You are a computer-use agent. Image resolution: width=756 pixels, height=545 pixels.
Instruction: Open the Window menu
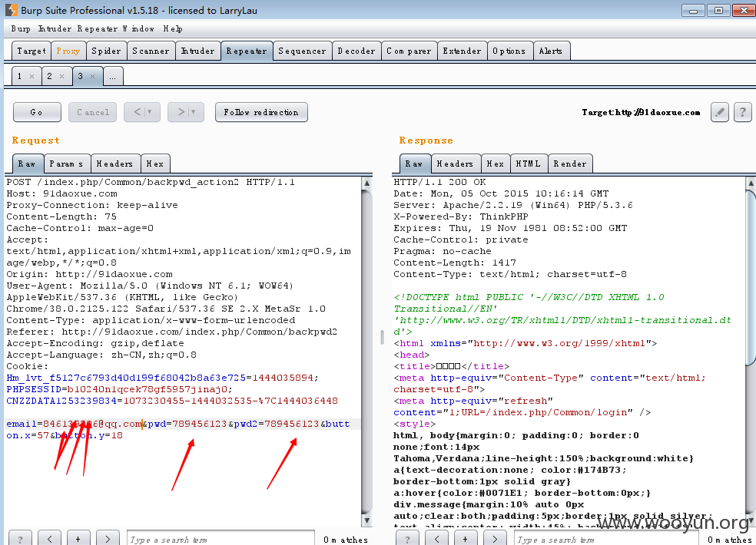click(138, 29)
